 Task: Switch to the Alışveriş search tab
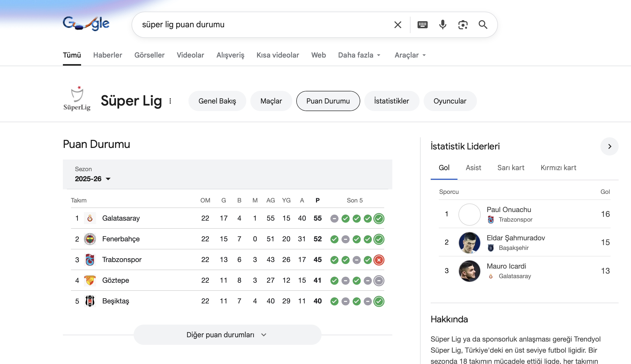230,55
